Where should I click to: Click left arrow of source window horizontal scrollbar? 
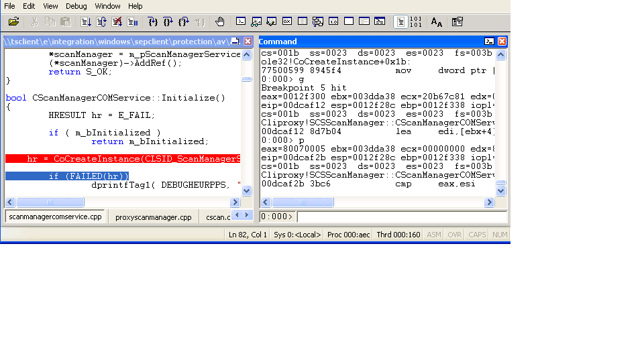[10, 202]
